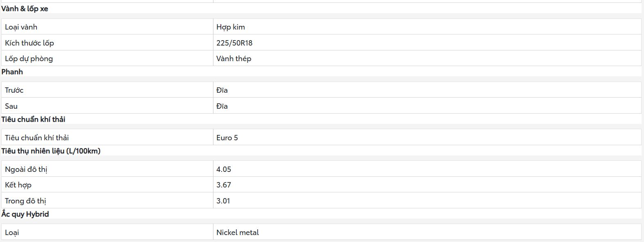Click the Trong đô thị row label
This screenshot has width=644, height=242.
coord(25,201)
